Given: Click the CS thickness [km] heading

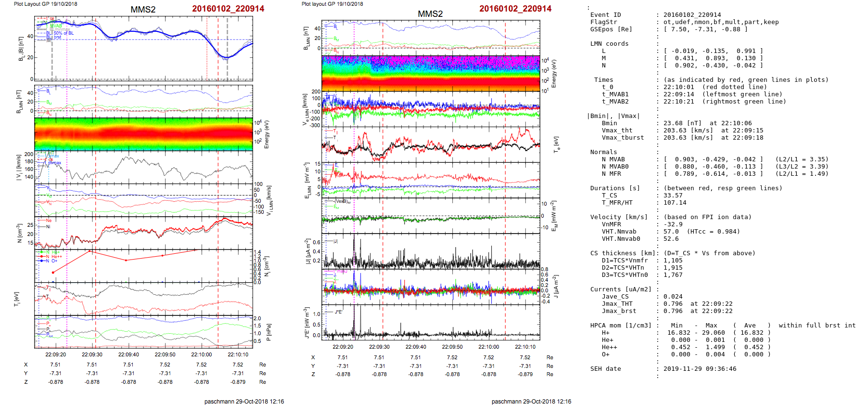Looking at the screenshot, I should coord(623,253).
